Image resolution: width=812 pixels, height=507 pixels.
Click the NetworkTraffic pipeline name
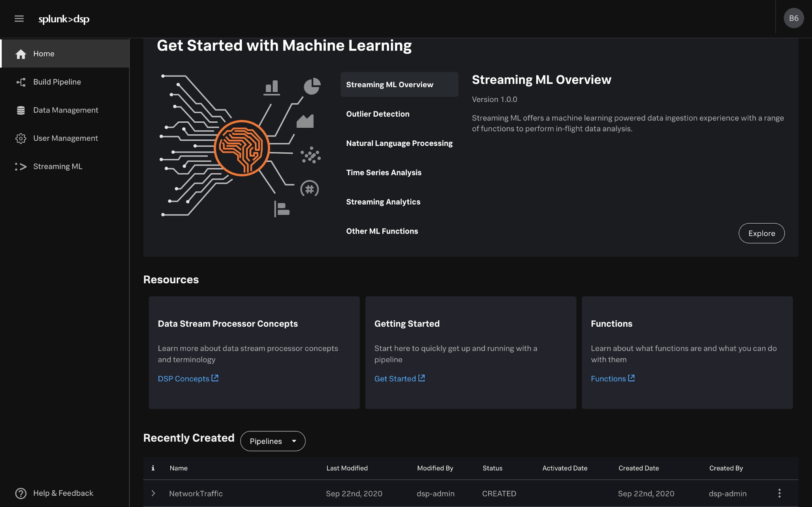click(x=196, y=494)
